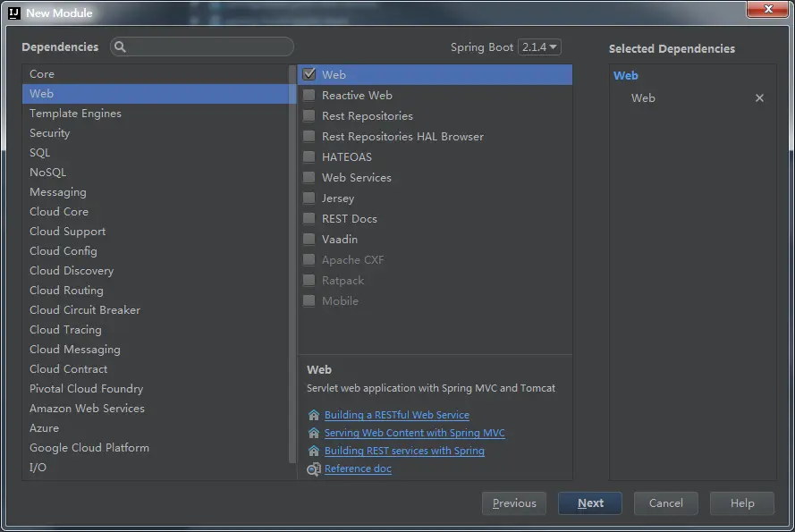The width and height of the screenshot is (795, 532).
Task: Select the Web category in list
Action: click(155, 94)
